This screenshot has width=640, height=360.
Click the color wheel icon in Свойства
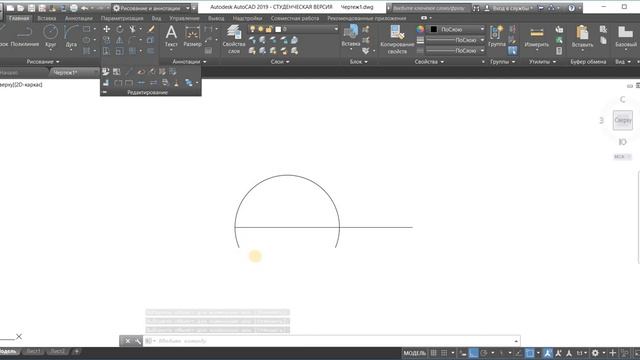420,29
